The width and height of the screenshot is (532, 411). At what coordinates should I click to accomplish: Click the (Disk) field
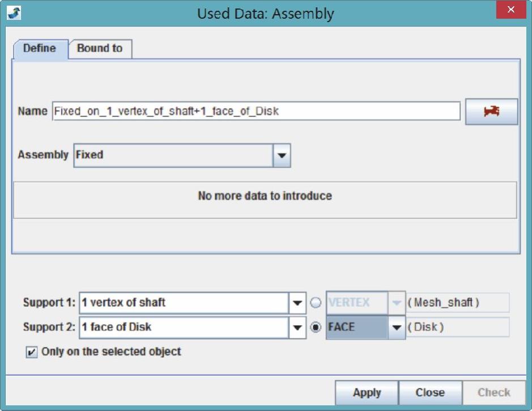[x=458, y=327]
